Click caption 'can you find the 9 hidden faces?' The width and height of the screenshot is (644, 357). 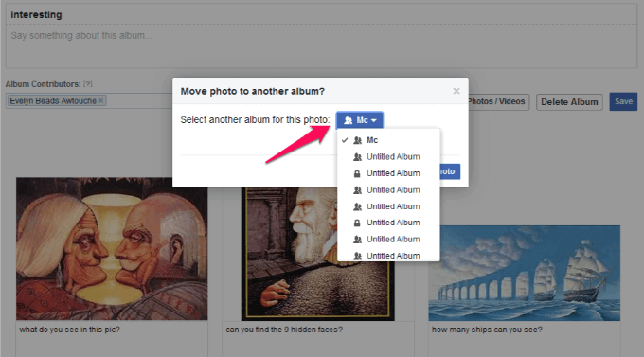284,330
